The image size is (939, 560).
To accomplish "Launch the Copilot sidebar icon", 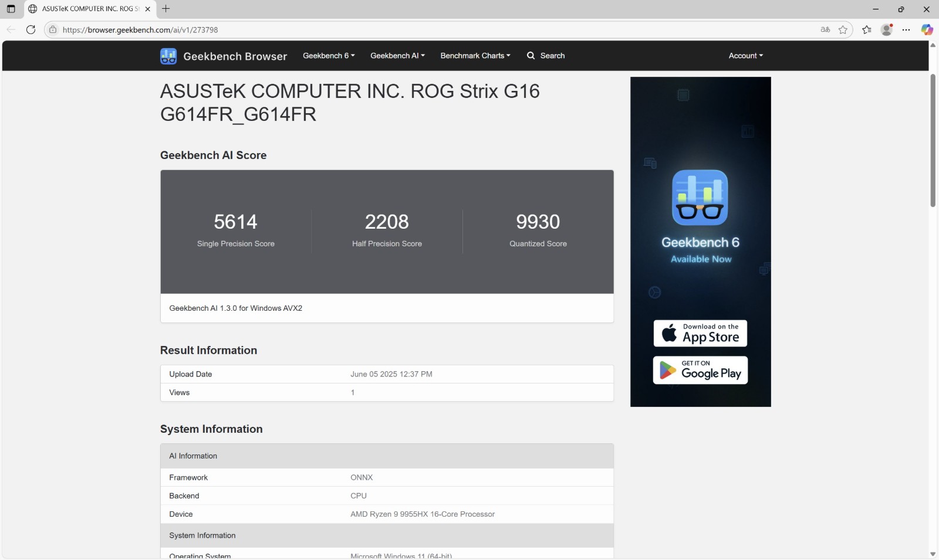I will 927,30.
